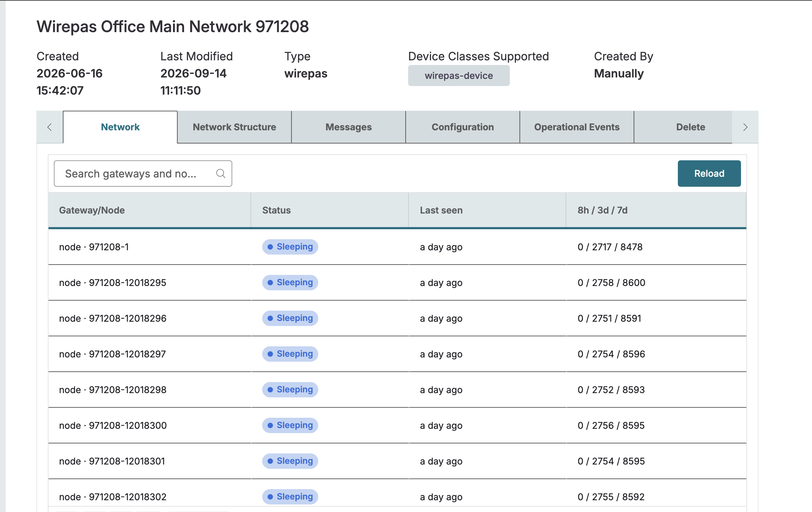Image resolution: width=812 pixels, height=512 pixels.
Task: Click last seen value for node 971208-12018301
Action: pos(441,461)
